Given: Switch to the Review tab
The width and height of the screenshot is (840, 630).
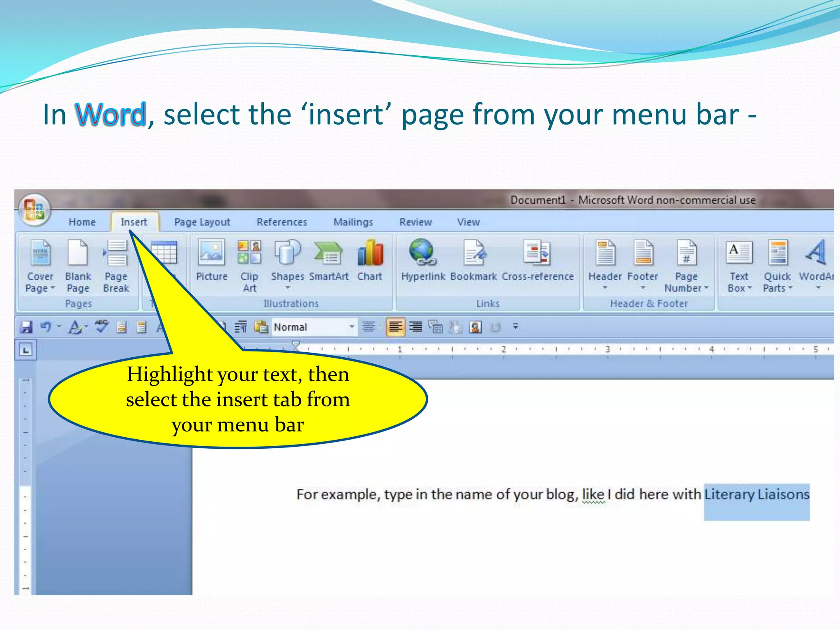Looking at the screenshot, I should pyautogui.click(x=415, y=222).
